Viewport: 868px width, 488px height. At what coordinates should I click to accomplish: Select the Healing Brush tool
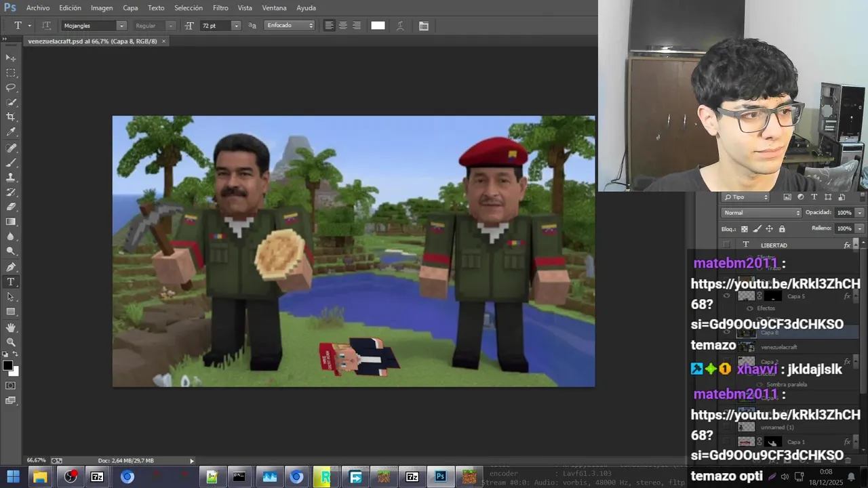[x=11, y=148]
